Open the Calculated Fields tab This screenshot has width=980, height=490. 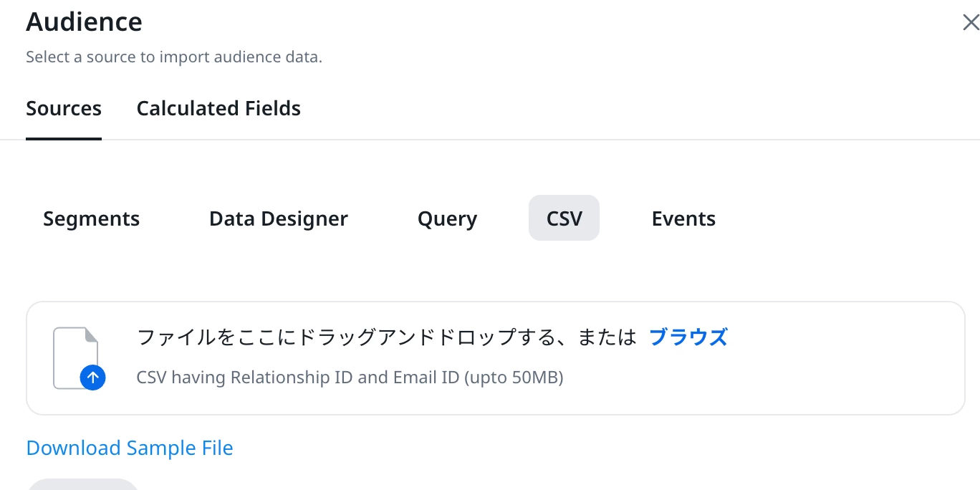tap(218, 109)
